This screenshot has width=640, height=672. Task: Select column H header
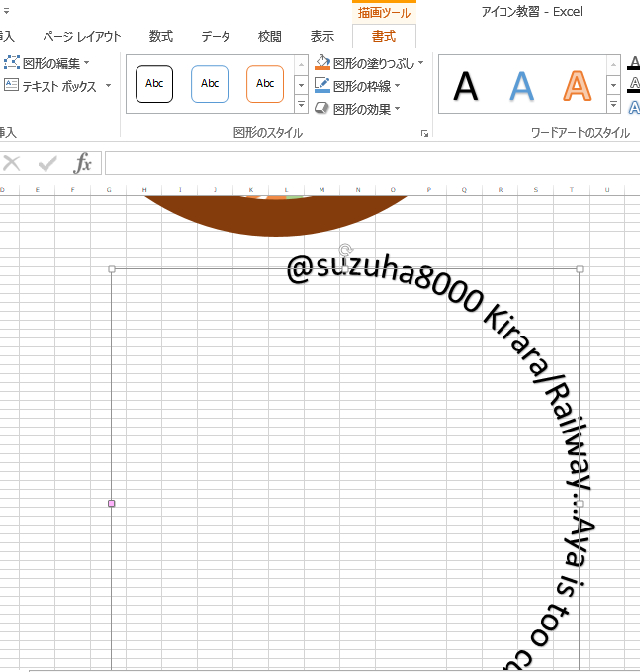click(x=144, y=189)
